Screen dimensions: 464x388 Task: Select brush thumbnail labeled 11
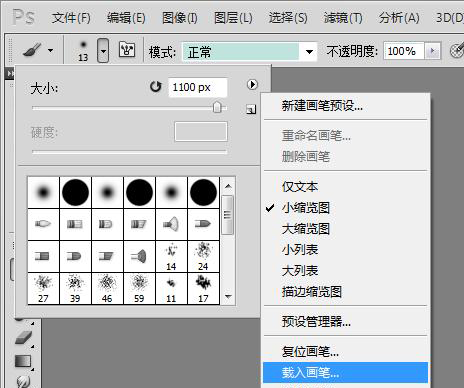(x=171, y=289)
